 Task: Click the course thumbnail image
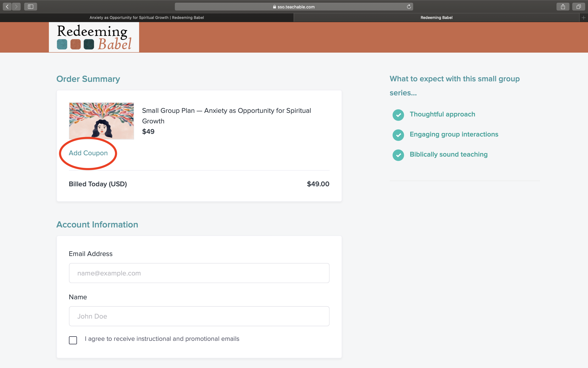tap(101, 121)
